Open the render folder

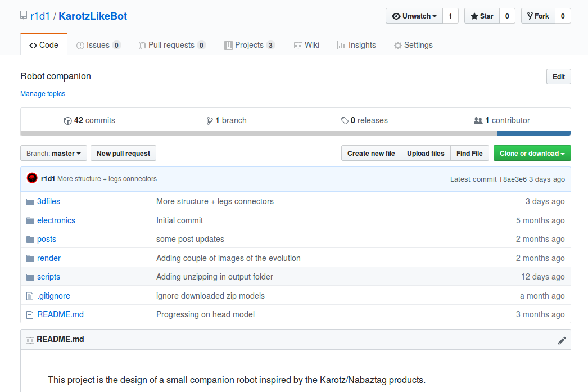[x=49, y=259]
